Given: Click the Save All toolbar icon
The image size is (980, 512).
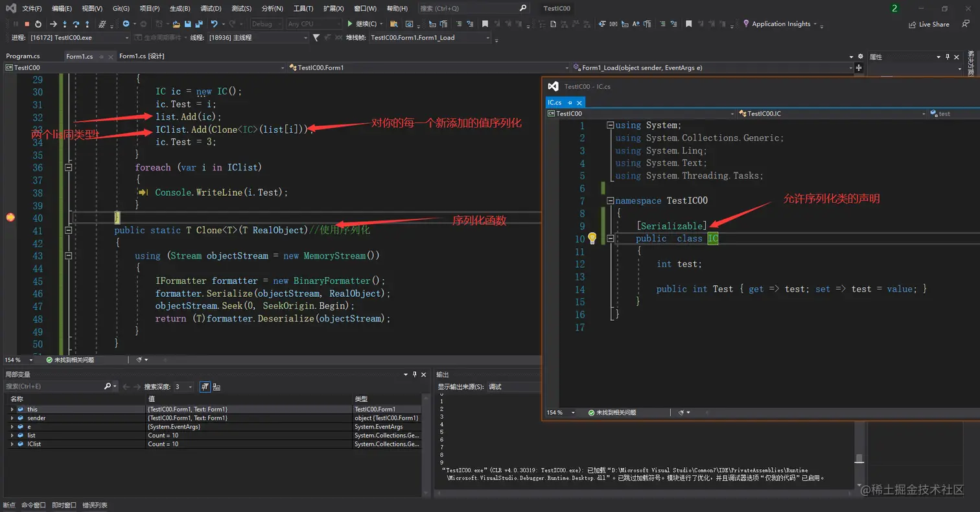Looking at the screenshot, I should pos(198,24).
